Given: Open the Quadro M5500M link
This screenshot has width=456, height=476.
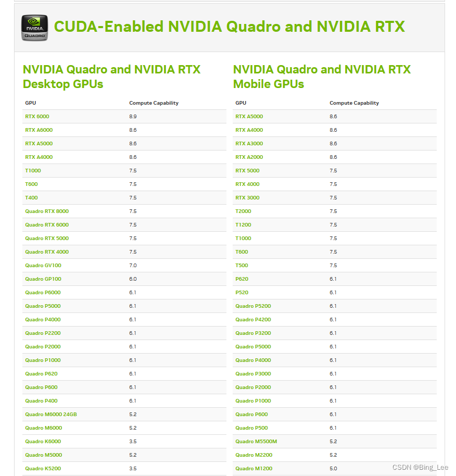Looking at the screenshot, I should pos(256,442).
